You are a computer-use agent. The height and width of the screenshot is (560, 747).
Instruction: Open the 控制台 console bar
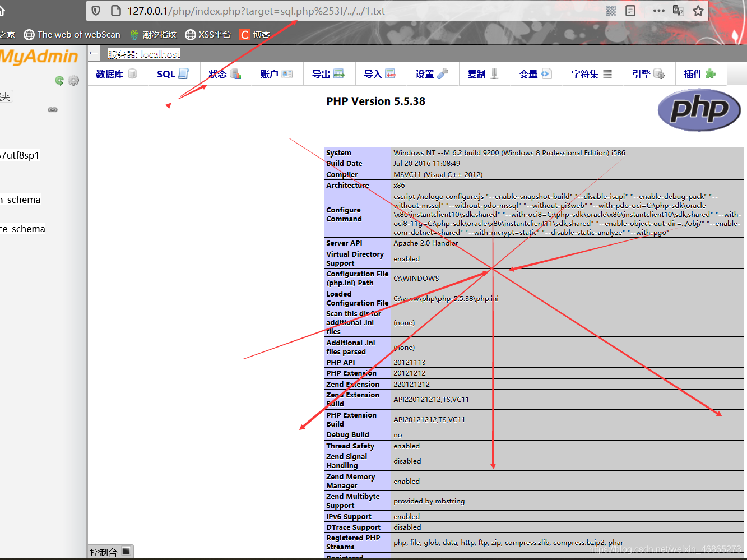110,552
